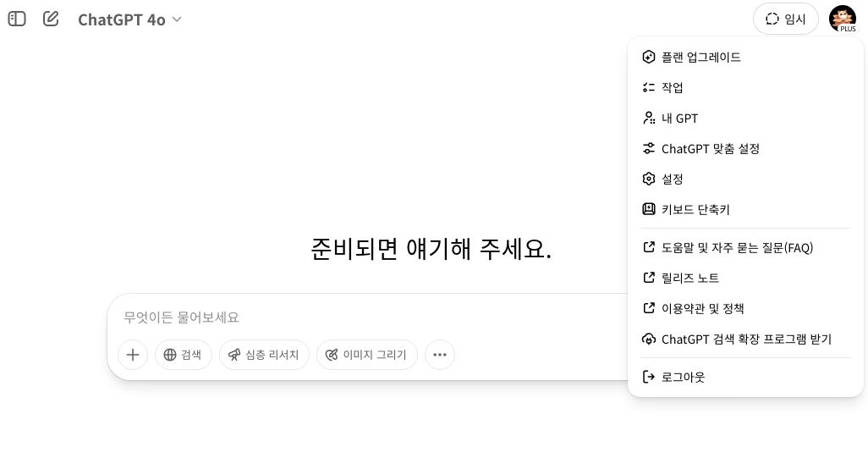Click the paintbrush icon in 이미지 그리기
Image resolution: width=868 pixels, height=458 pixels.
(x=332, y=355)
